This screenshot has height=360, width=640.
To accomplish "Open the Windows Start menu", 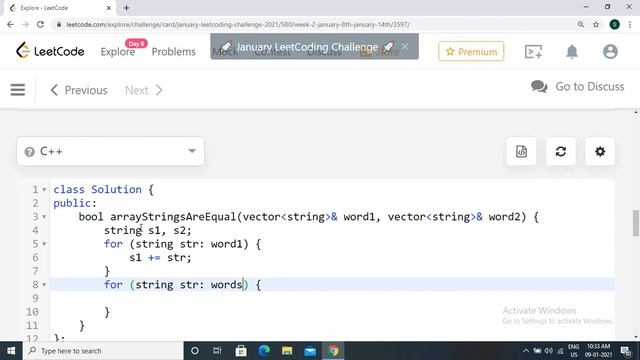I will 11,351.
